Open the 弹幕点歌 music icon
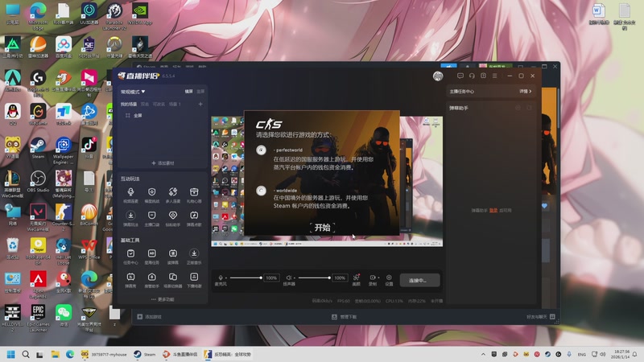Image resolution: width=644 pixels, height=362 pixels. [194, 216]
